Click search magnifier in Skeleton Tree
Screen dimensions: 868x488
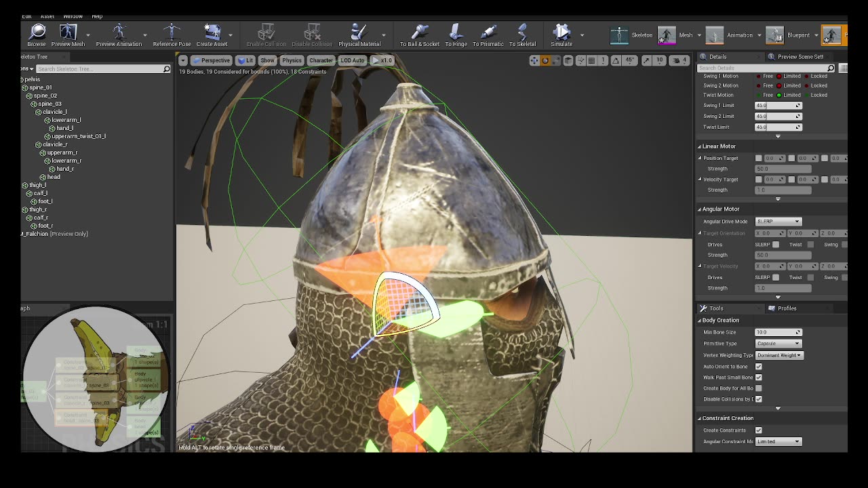pos(166,68)
